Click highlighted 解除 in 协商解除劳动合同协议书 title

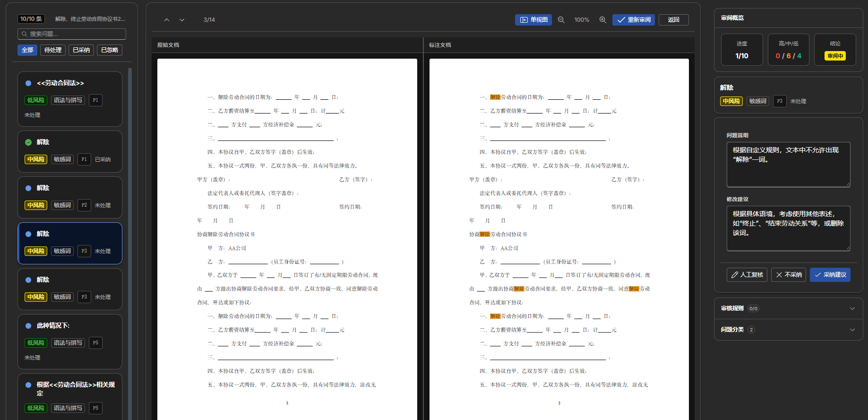485,235
